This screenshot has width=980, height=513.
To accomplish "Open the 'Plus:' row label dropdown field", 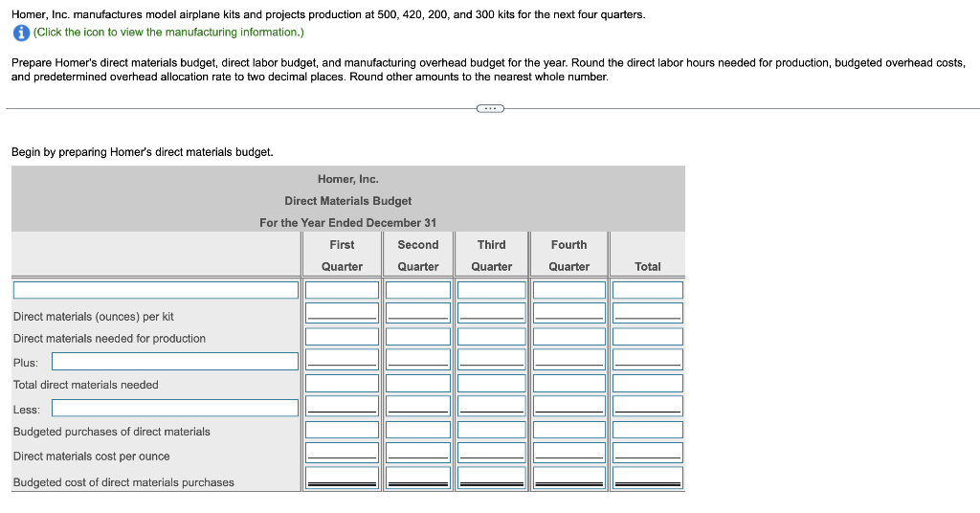I will click(x=175, y=361).
